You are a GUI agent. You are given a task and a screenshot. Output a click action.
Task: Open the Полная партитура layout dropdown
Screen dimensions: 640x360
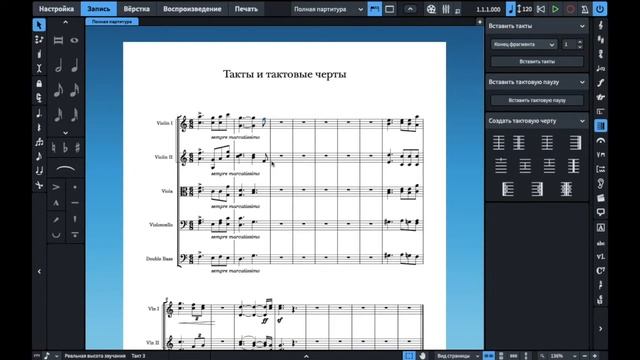pyautogui.click(x=328, y=9)
